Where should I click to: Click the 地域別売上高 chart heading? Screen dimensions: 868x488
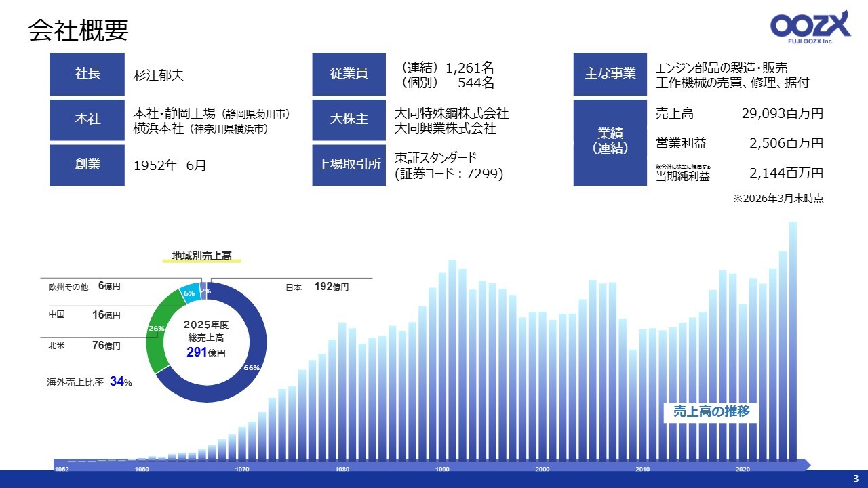201,256
